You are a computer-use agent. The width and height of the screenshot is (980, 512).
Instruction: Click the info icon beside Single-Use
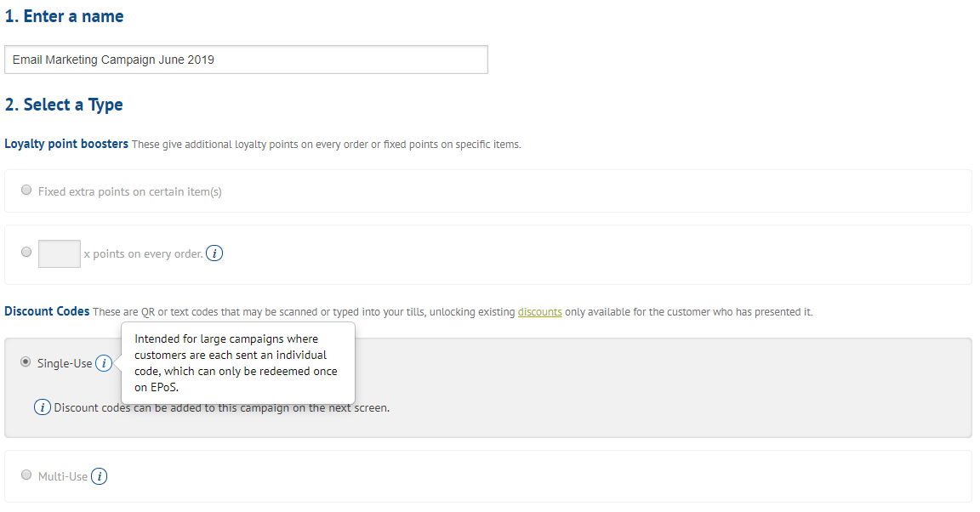(103, 363)
